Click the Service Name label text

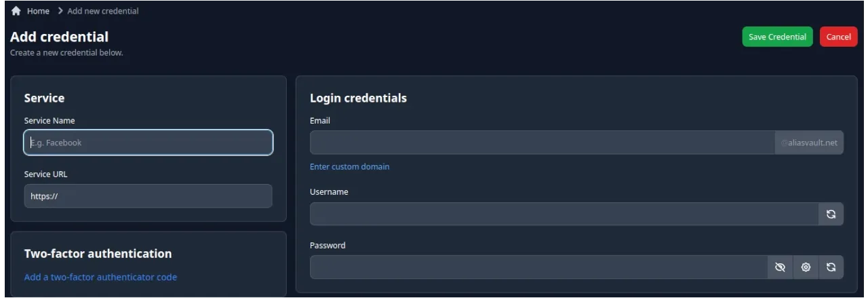50,120
